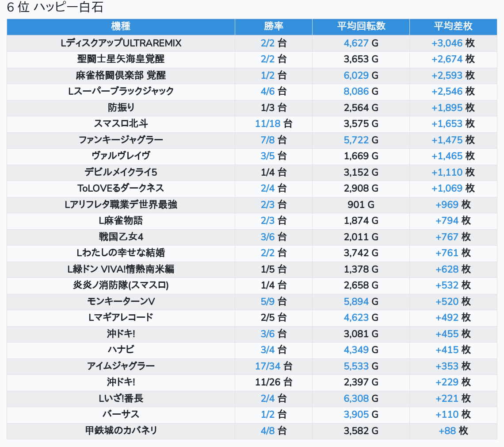504x447 pixels.
Task: Click バーサス machine name
Action: (x=121, y=415)
